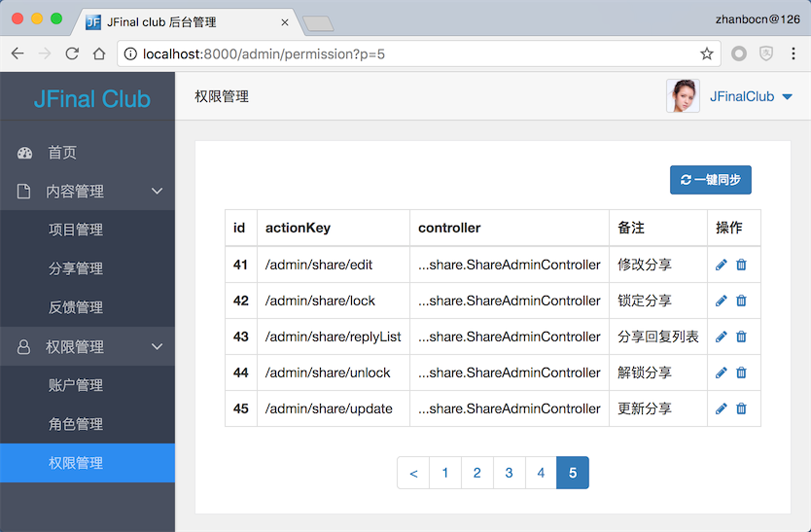Delete the /admin/share/replyList permission
This screenshot has width=811, height=532.
[741, 337]
